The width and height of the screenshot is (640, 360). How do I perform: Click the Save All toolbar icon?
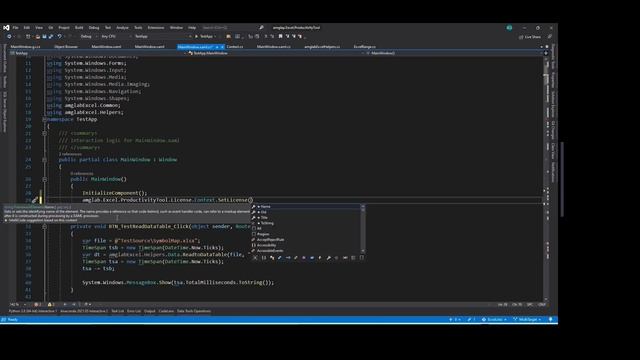(x=51, y=36)
